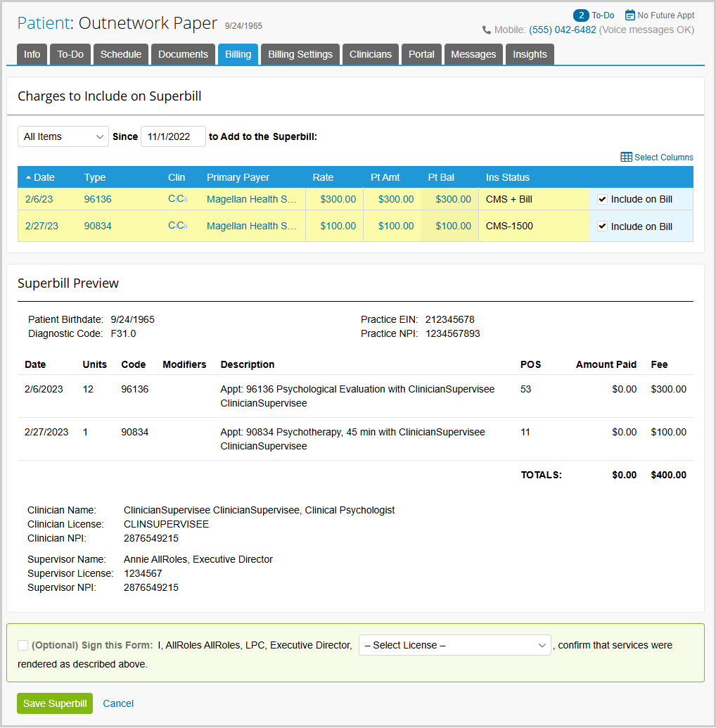
Task: Uncheck Include on Bill for 90834 charge
Action: coord(602,226)
